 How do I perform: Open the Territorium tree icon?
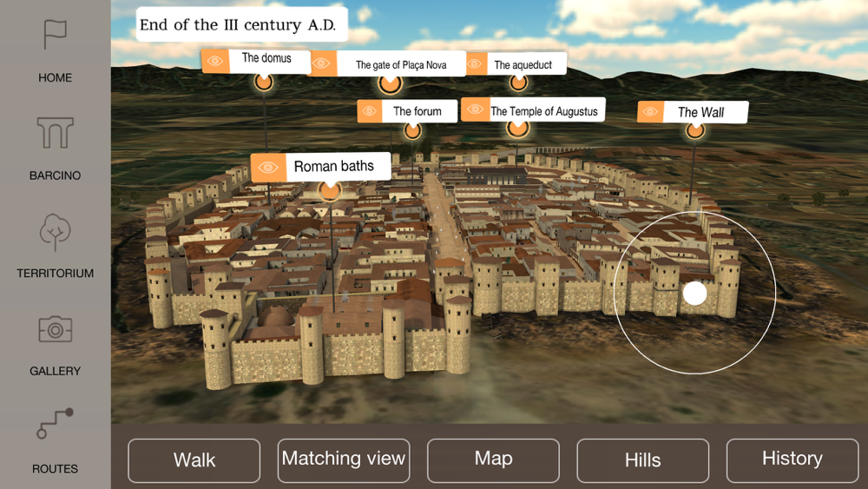(x=55, y=232)
